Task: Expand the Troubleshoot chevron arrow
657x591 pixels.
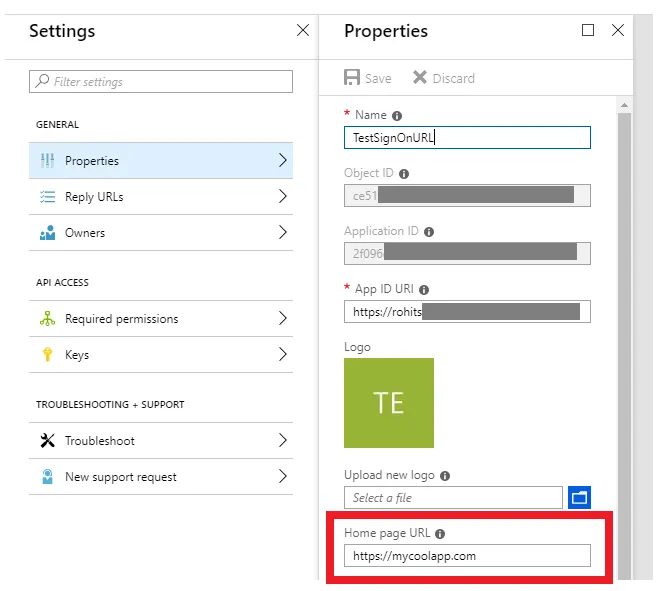Action: tap(282, 441)
